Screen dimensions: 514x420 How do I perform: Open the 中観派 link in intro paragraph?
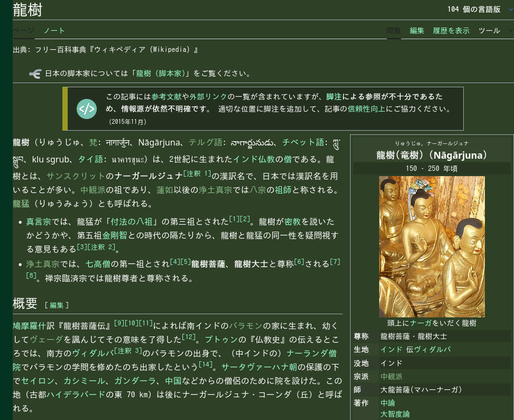tap(93, 190)
